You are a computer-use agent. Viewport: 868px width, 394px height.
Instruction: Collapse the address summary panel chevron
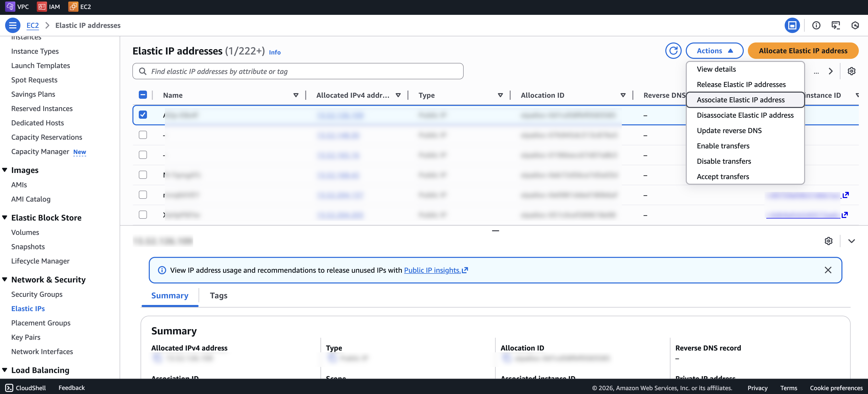pos(852,241)
